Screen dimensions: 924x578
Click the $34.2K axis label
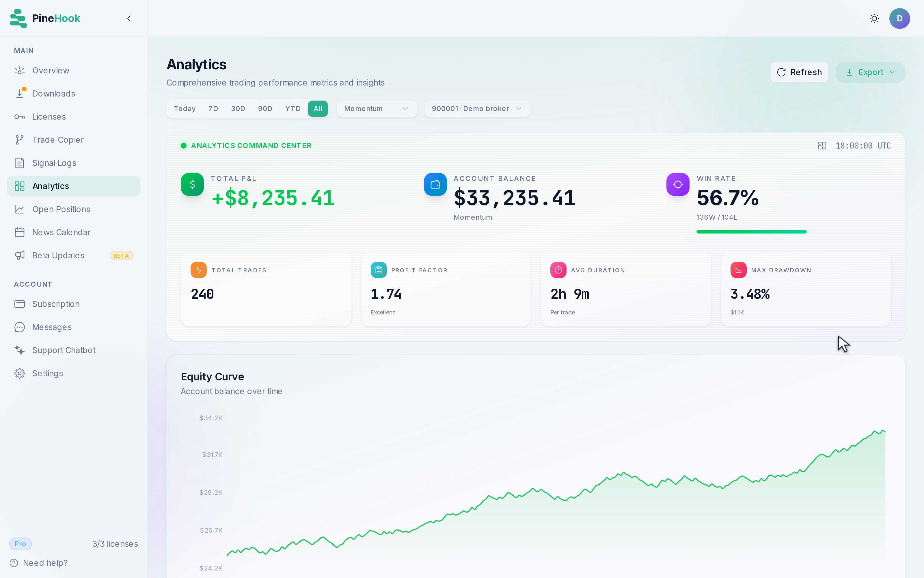(211, 418)
